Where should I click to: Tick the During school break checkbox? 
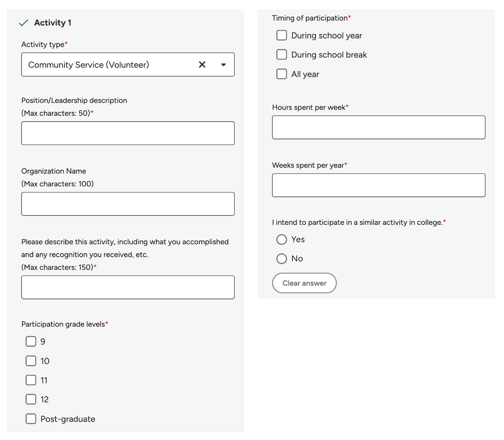click(x=282, y=54)
